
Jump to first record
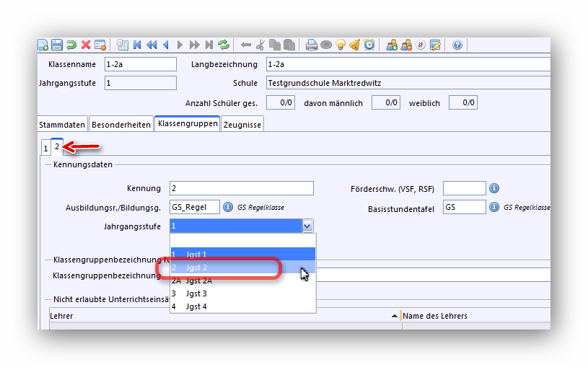click(137, 45)
